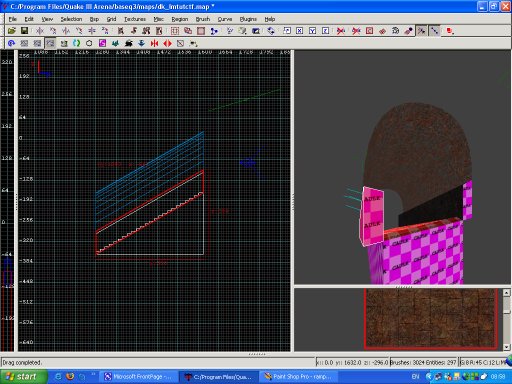Click the red inward arrows icon
Viewport: 512px width, 384px height.
[x=154, y=43]
